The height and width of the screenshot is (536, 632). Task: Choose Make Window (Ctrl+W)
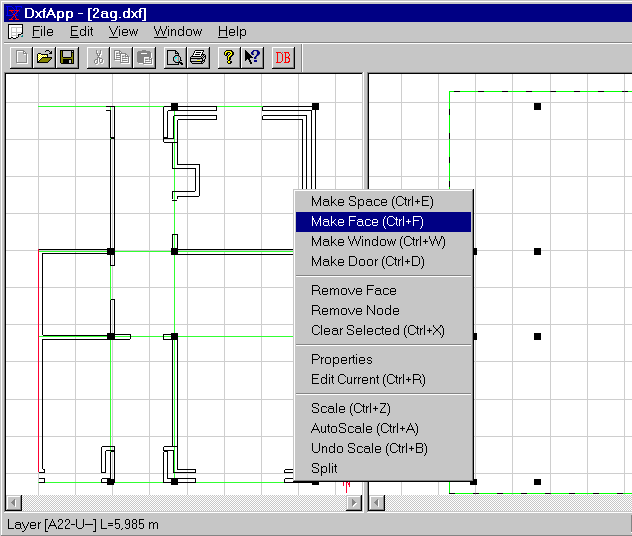(x=383, y=241)
